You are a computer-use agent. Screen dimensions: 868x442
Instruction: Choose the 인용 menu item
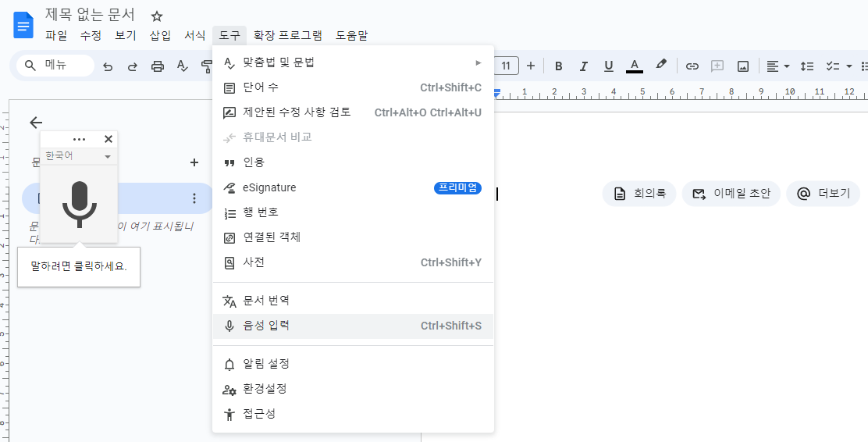(x=353, y=162)
